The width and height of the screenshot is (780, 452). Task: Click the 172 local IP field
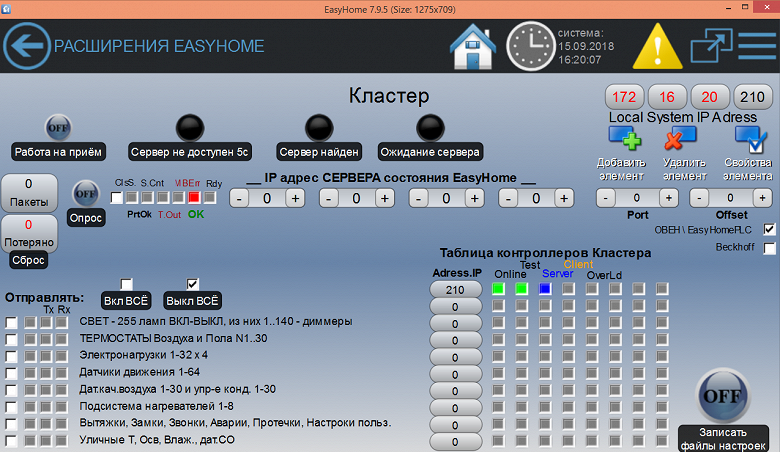[x=624, y=96]
